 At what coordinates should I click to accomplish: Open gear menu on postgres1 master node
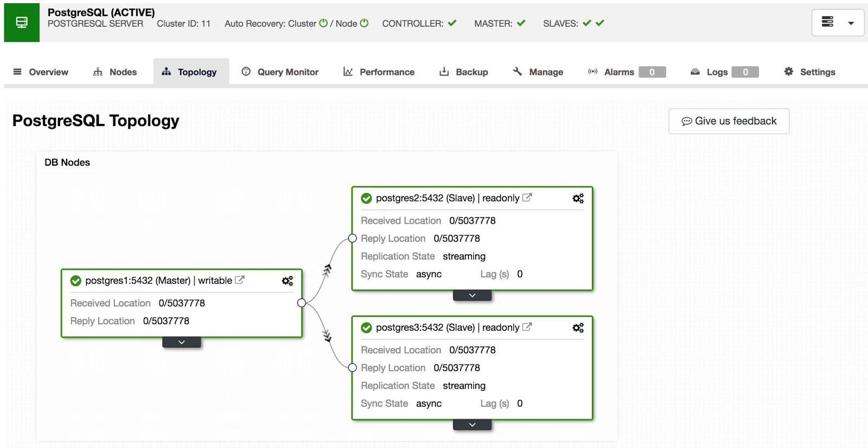point(288,281)
